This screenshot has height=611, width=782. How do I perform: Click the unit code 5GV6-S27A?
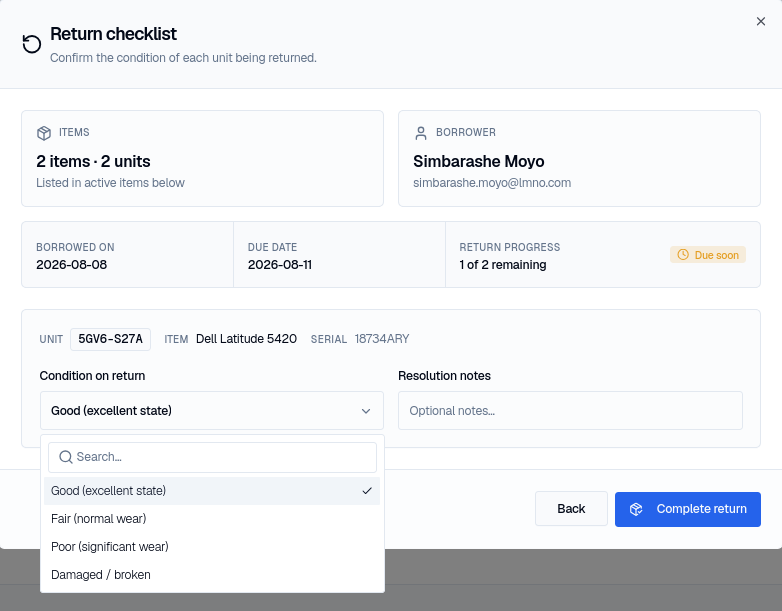(x=110, y=339)
